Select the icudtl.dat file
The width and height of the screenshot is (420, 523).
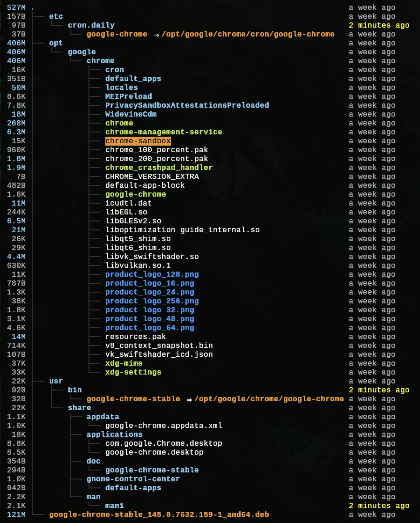128,203
